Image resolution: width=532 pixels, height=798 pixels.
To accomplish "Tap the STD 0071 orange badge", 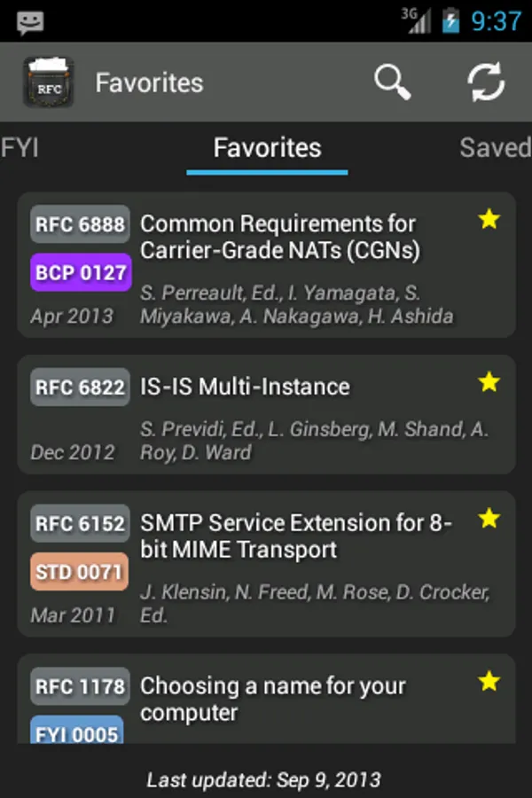I will [x=80, y=572].
